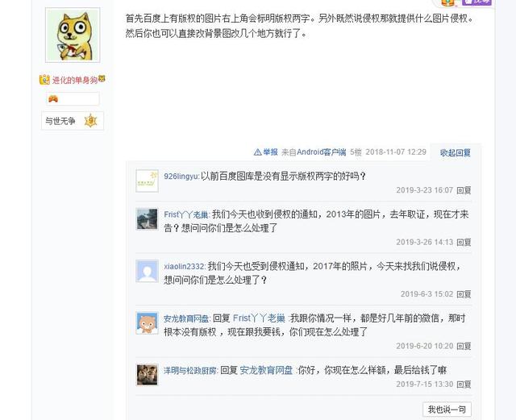Image resolution: width=516 pixels, height=420 pixels.
Task: Click the 与世无争 level title badge
Action: click(60, 121)
